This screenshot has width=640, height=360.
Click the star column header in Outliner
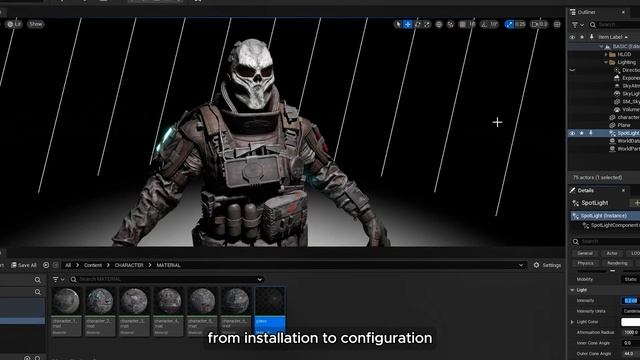(582, 37)
